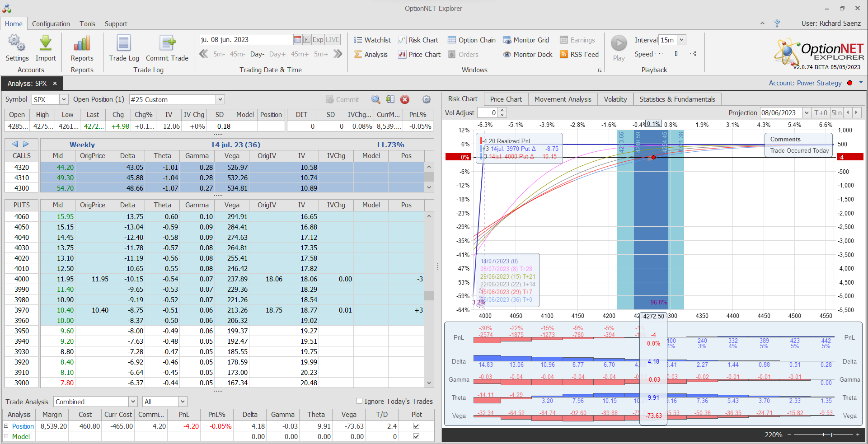Open the Option Chain window
Screen dimensions: 868x444
tap(472, 40)
